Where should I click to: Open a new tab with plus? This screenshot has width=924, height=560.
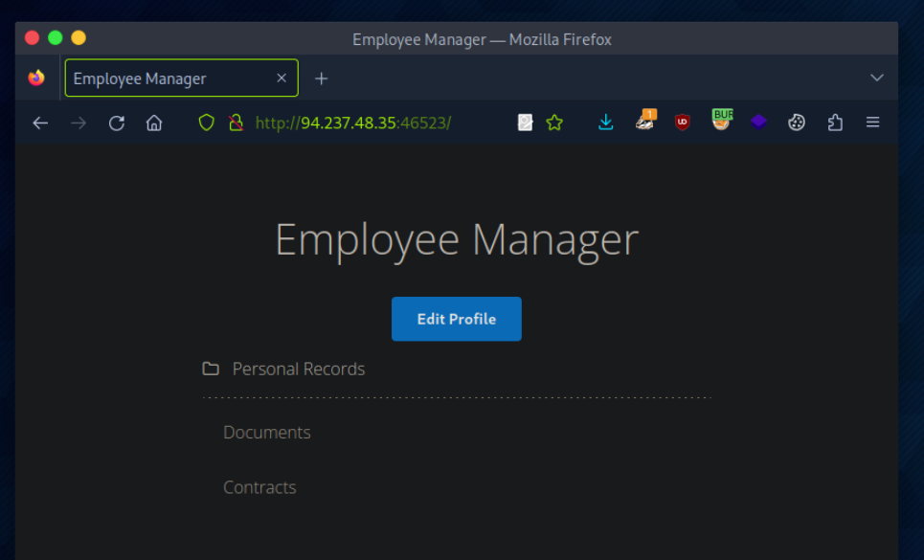click(322, 78)
